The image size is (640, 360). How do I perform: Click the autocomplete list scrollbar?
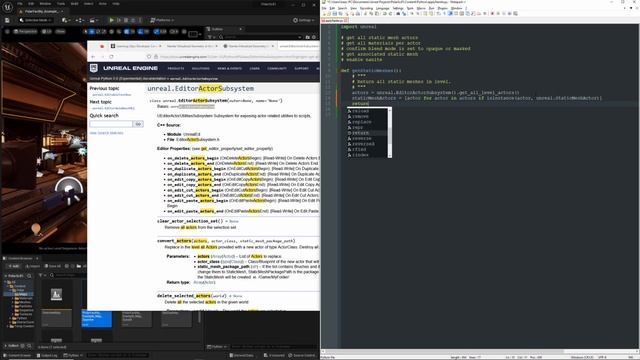coord(389,133)
